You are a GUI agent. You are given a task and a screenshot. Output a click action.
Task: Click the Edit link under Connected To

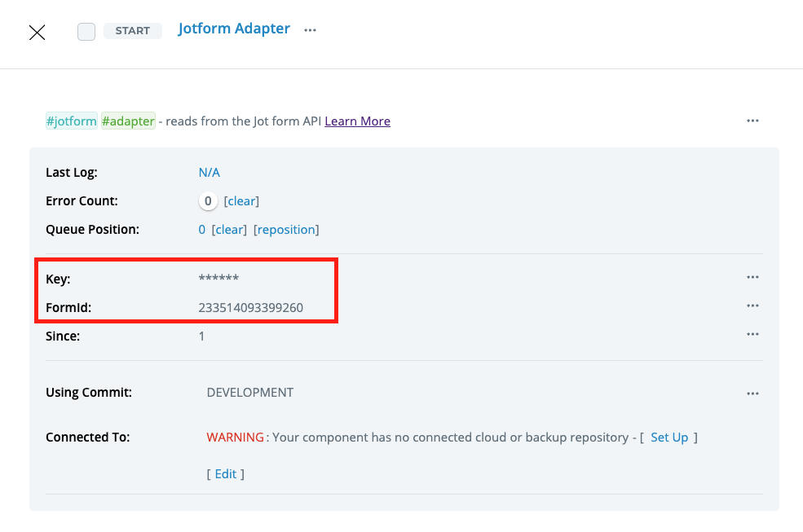(225, 473)
